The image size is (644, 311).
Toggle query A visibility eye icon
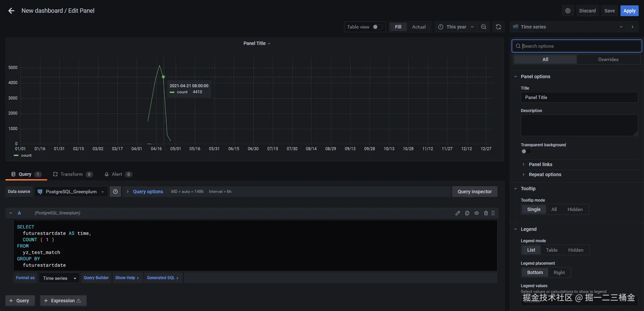476,213
